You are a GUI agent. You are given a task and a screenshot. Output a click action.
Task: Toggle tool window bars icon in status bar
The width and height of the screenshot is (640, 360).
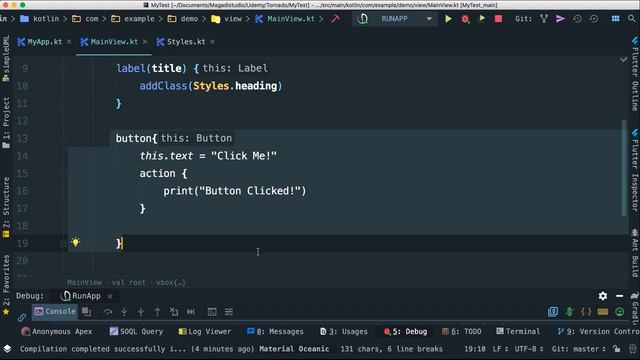(7, 349)
